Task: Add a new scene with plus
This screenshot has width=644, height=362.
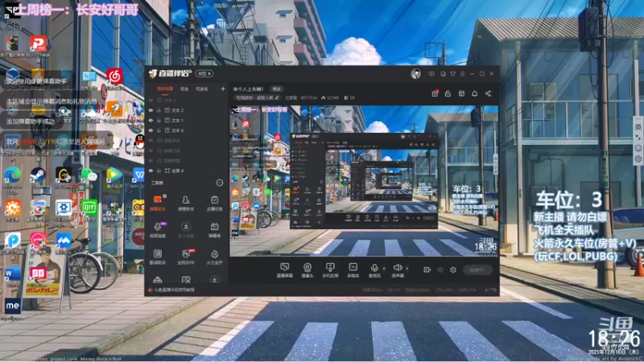Action: [x=223, y=88]
